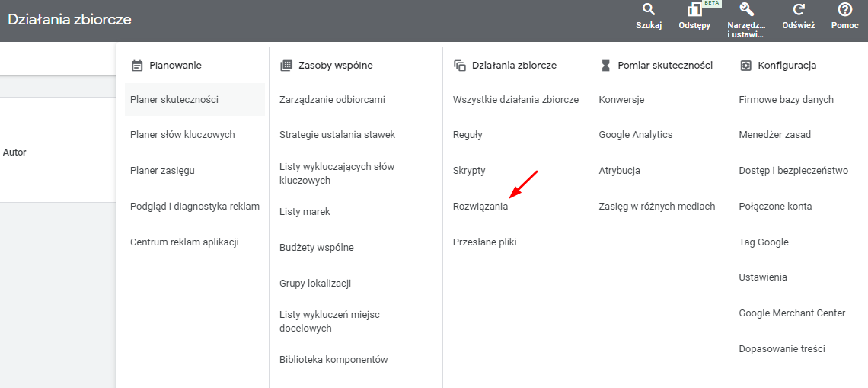Click the Szukaj magnifier icon
Screen dimensions: 868x388
coord(648,10)
